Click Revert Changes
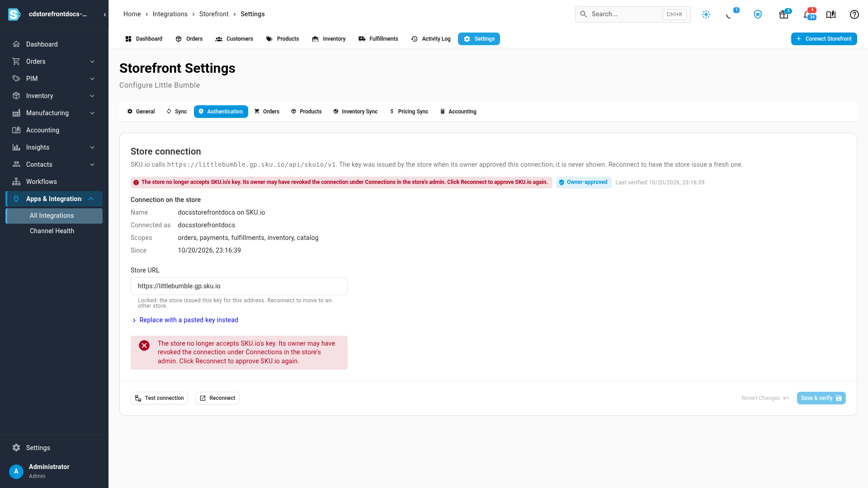Viewport: 868px width, 488px height. coord(765,398)
